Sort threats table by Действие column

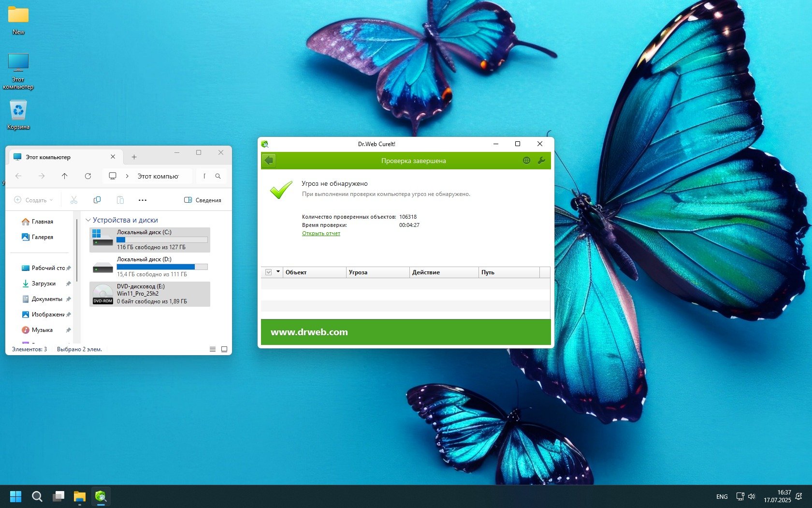click(x=444, y=272)
